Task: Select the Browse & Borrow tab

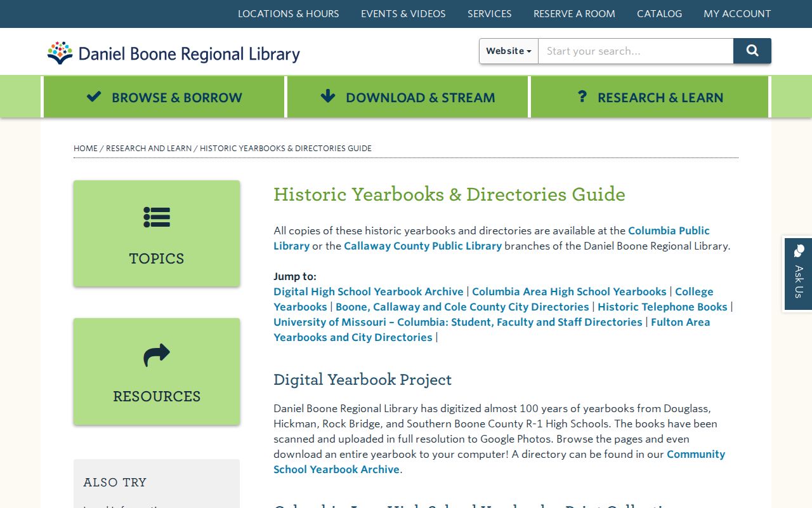Action: (164, 97)
